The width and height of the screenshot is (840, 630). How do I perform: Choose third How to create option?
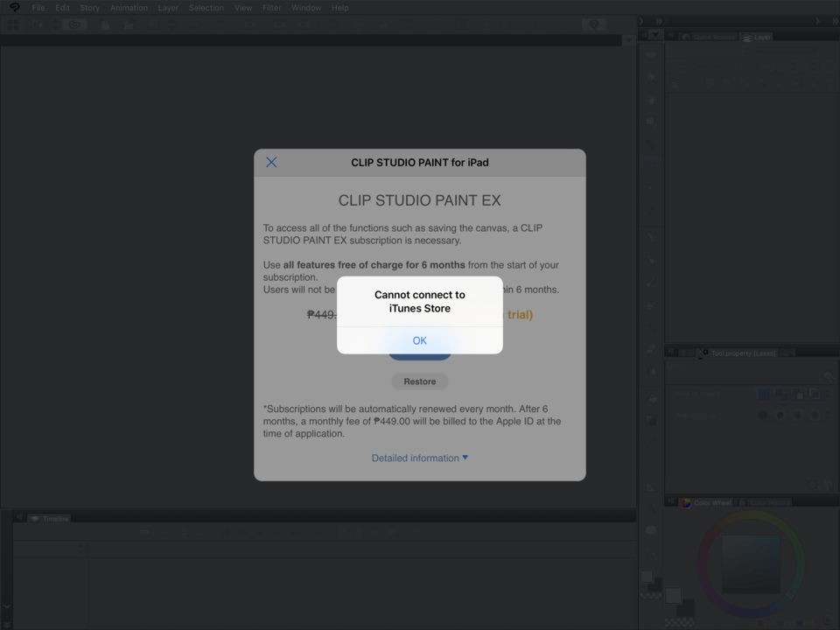pos(797,394)
